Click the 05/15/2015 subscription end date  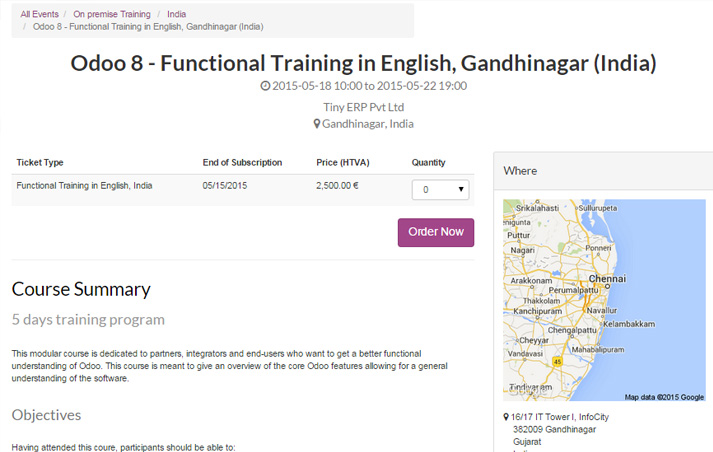[225, 186]
